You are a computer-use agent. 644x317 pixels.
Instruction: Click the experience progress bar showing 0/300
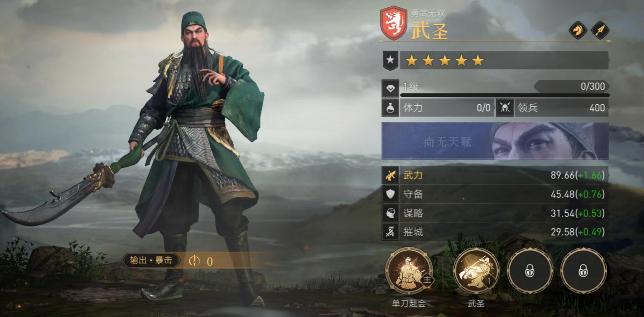click(505, 95)
